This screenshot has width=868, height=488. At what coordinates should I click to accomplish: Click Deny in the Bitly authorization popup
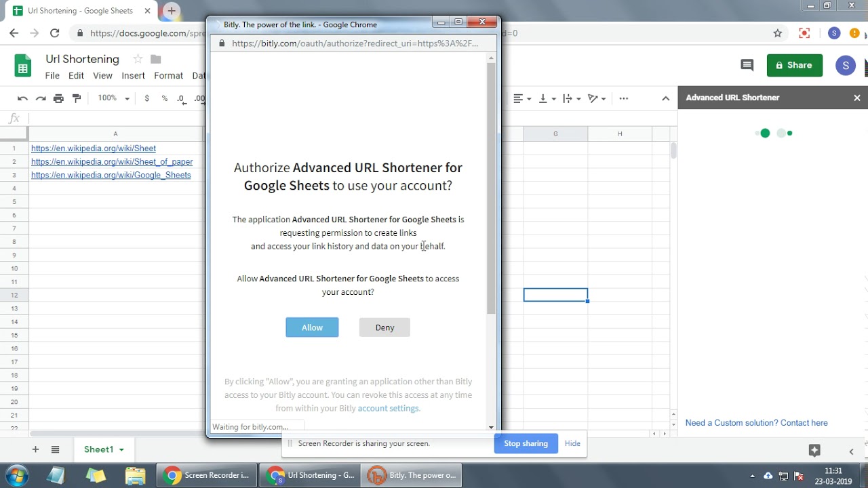pos(384,327)
